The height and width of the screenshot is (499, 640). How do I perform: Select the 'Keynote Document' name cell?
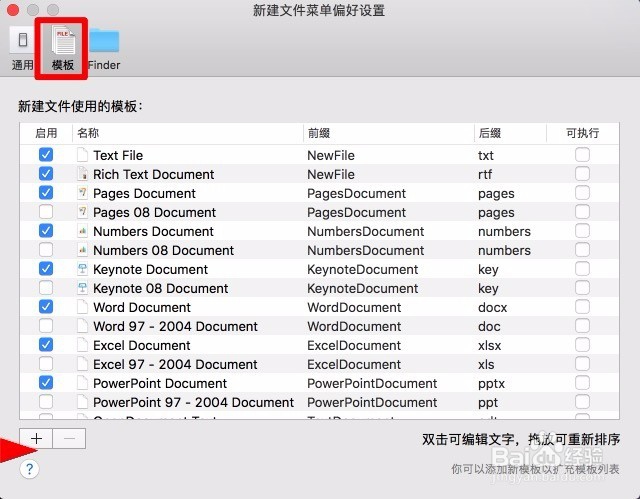tap(150, 269)
